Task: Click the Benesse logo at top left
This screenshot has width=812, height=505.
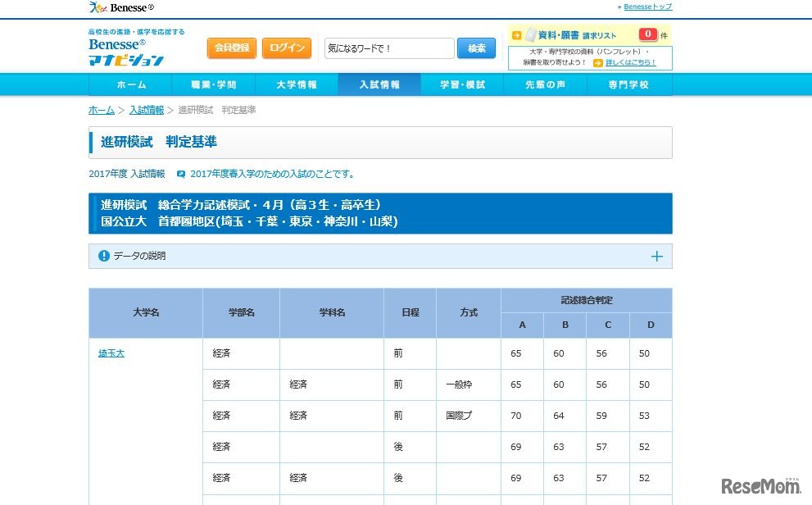Action: point(121,7)
